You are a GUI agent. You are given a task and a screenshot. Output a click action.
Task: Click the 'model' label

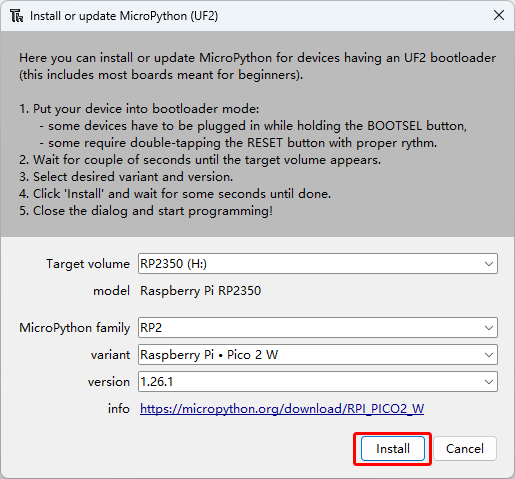coord(111,291)
